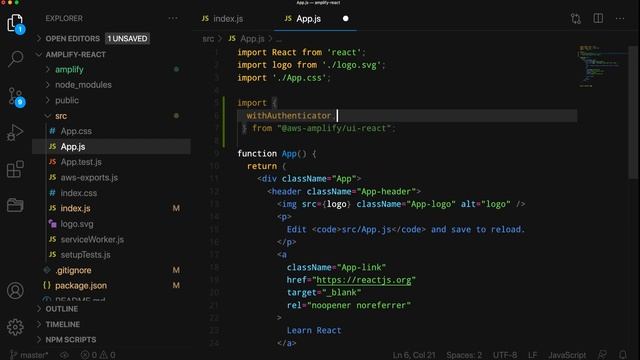Open serviceWorker.js file
The image size is (640, 360).
tap(92, 240)
